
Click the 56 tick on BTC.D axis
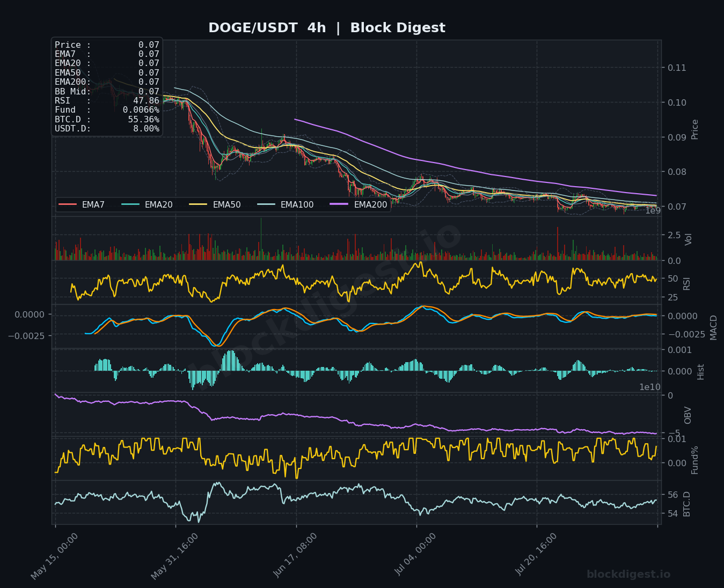pos(672,495)
